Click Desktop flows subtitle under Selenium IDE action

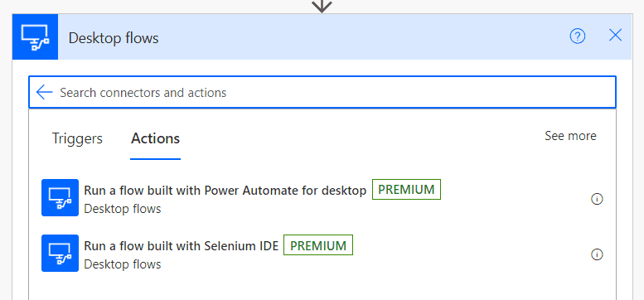click(x=123, y=264)
